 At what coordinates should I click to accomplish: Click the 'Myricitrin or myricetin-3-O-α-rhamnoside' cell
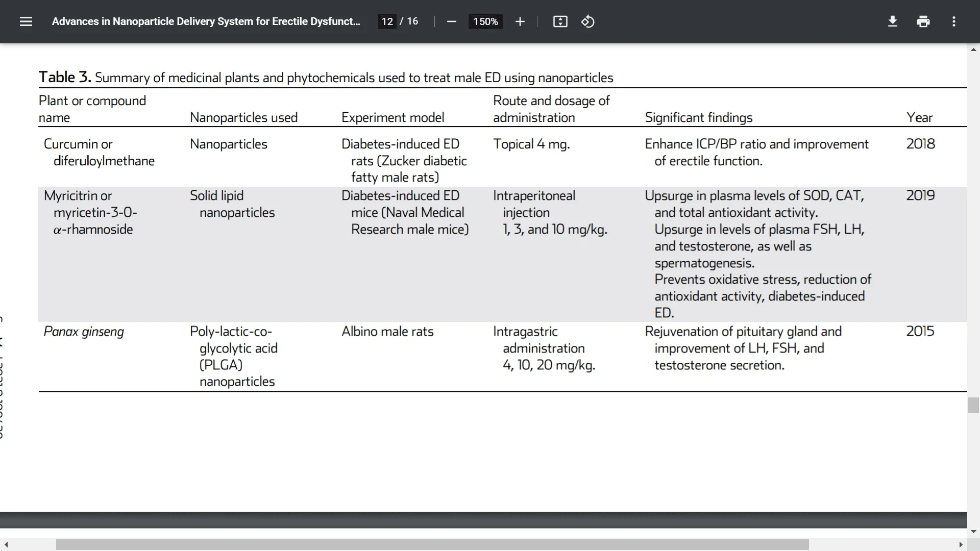pos(90,212)
